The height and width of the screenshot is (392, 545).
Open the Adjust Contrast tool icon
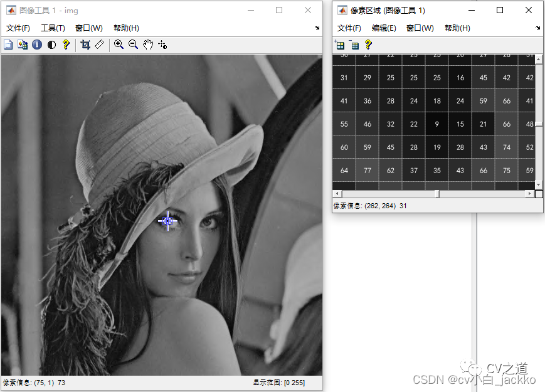51,45
